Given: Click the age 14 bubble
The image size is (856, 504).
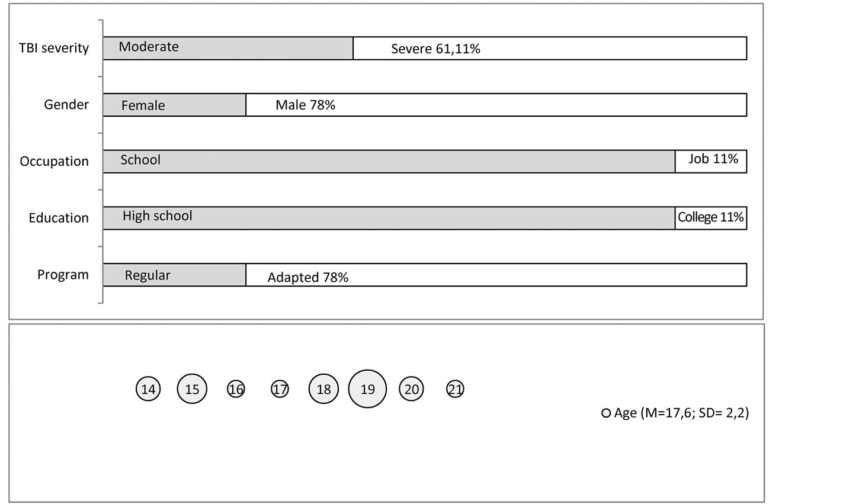Looking at the screenshot, I should coord(148,389).
